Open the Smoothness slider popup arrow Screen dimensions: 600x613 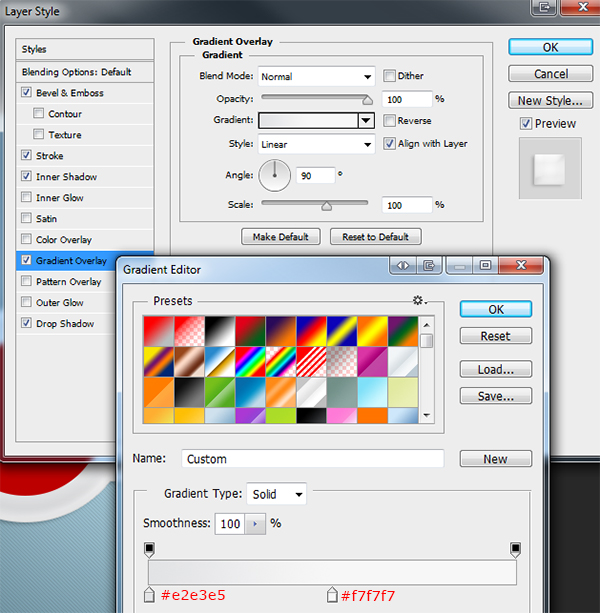coord(255,524)
